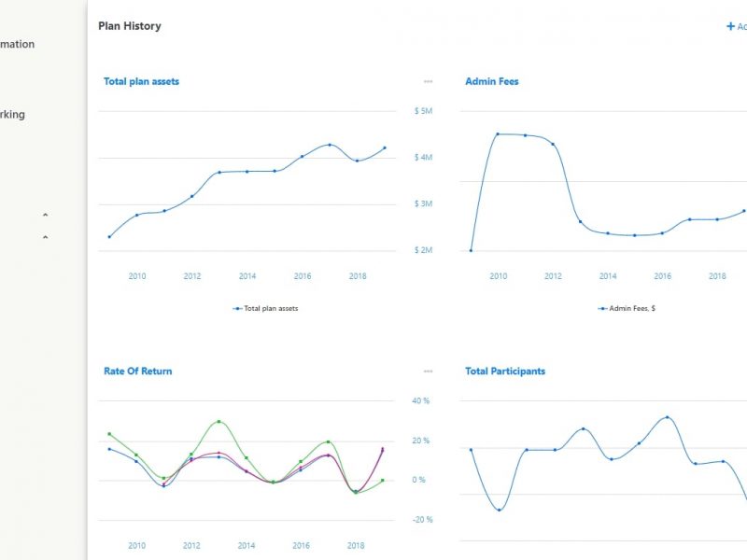Click the 2010 peak point on Admin Fees
747x560 pixels.
pyautogui.click(x=497, y=134)
